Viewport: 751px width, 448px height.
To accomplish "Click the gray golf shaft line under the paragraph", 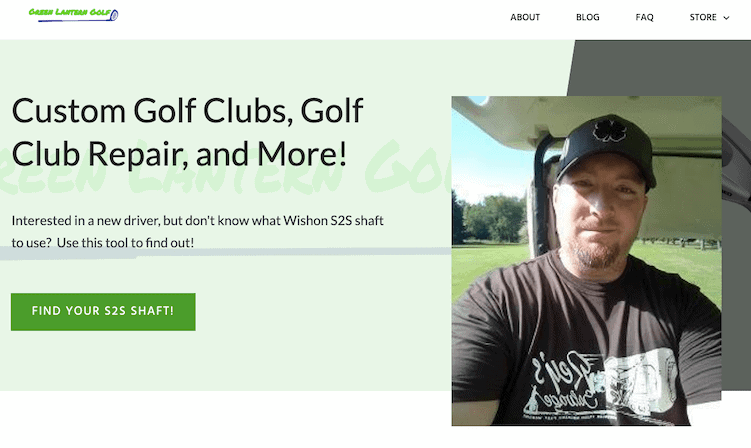I will (225, 253).
